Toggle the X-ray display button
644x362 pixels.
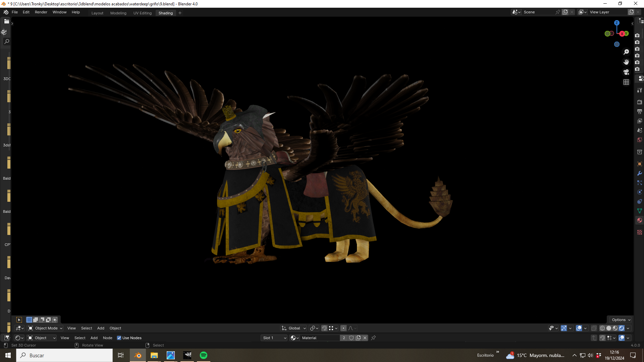click(x=594, y=328)
